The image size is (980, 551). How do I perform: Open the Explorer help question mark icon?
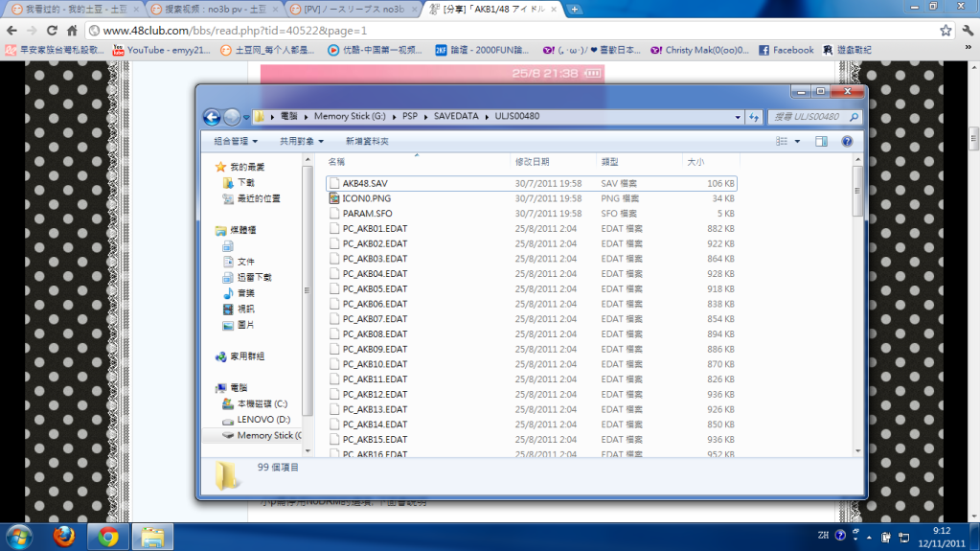point(847,141)
